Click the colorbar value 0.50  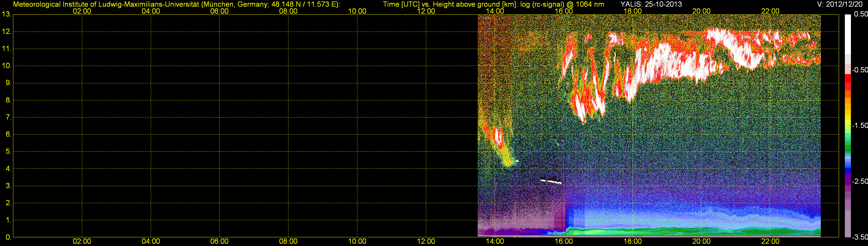pos(860,14)
